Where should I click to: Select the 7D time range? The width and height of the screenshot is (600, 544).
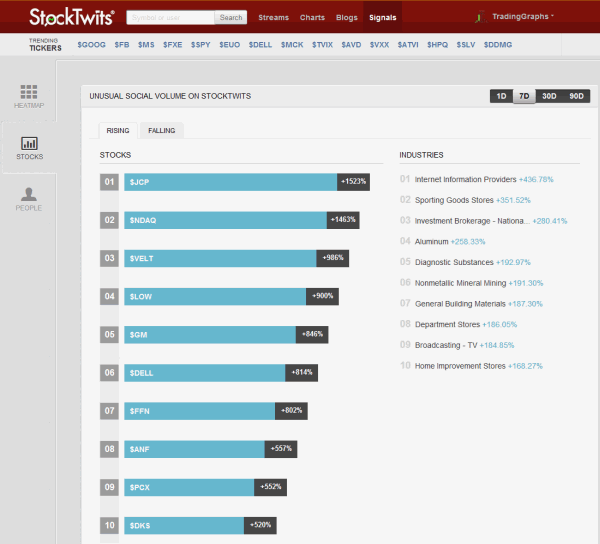tap(524, 96)
